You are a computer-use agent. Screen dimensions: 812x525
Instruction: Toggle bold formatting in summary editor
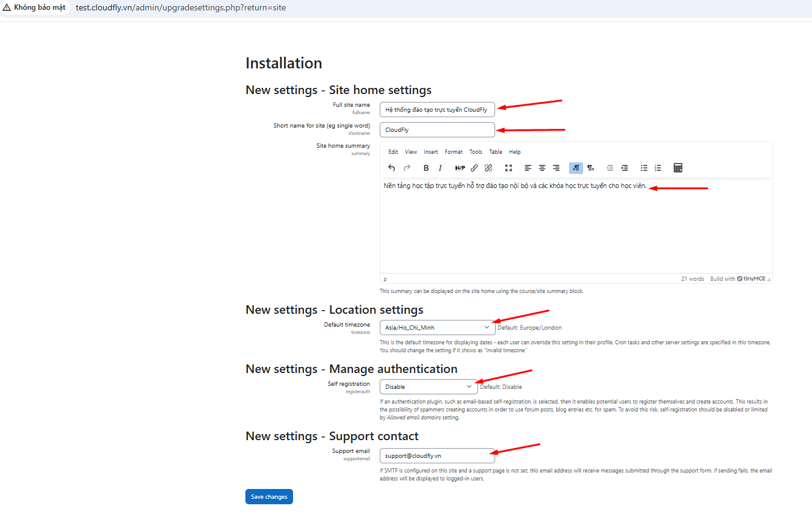tap(426, 168)
